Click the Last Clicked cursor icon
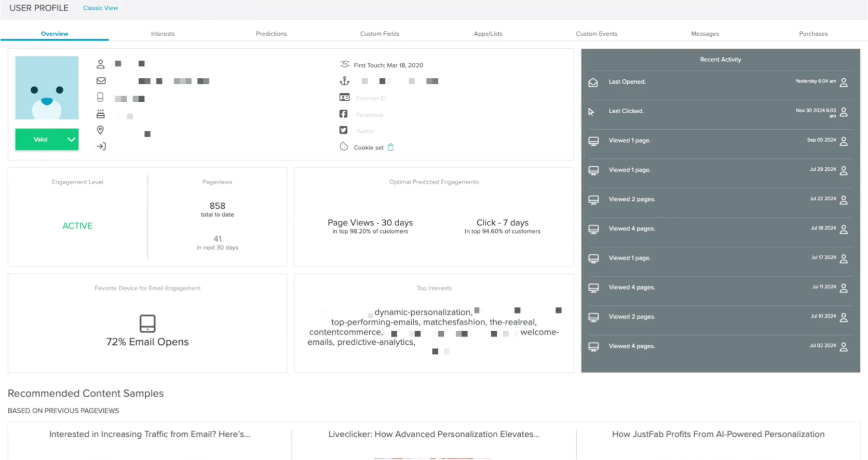 coord(591,112)
